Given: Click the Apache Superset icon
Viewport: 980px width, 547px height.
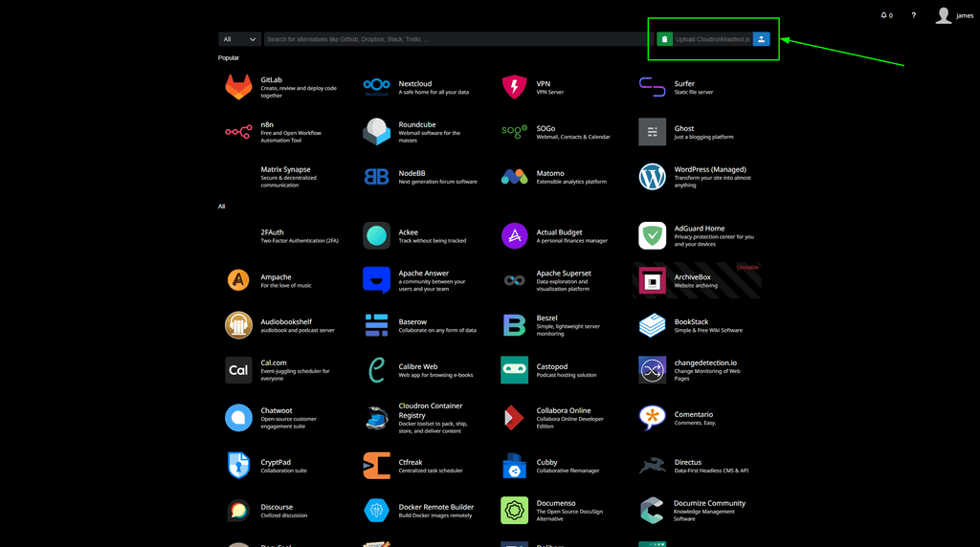Looking at the screenshot, I should 514,280.
